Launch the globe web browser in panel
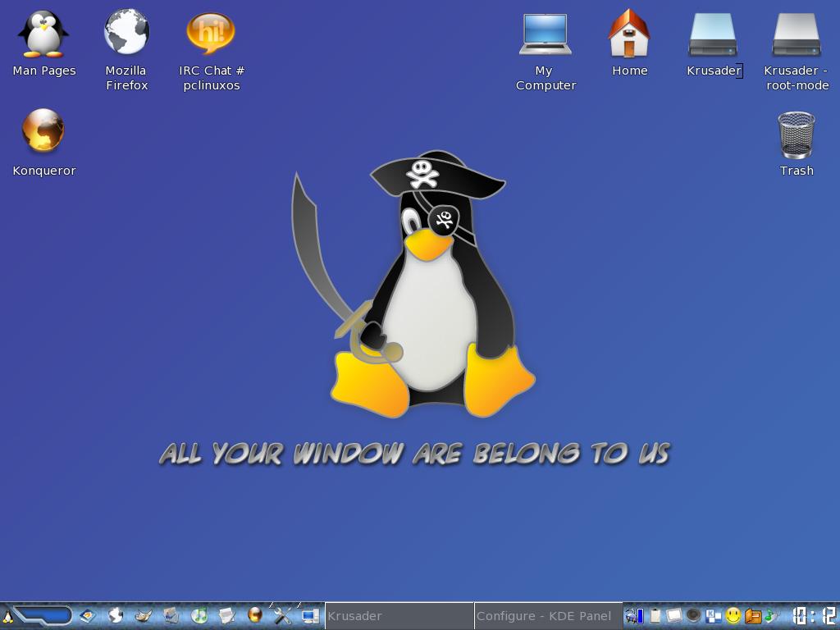Viewport: 840px width, 630px height. coord(115,615)
